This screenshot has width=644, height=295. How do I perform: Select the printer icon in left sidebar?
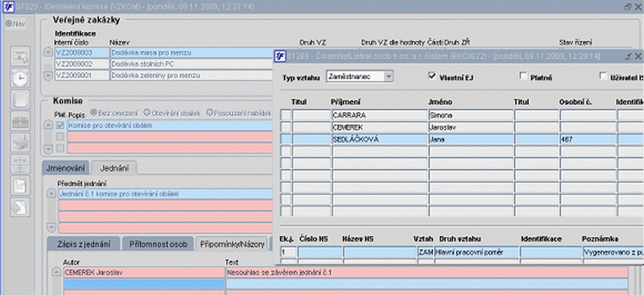click(x=20, y=143)
